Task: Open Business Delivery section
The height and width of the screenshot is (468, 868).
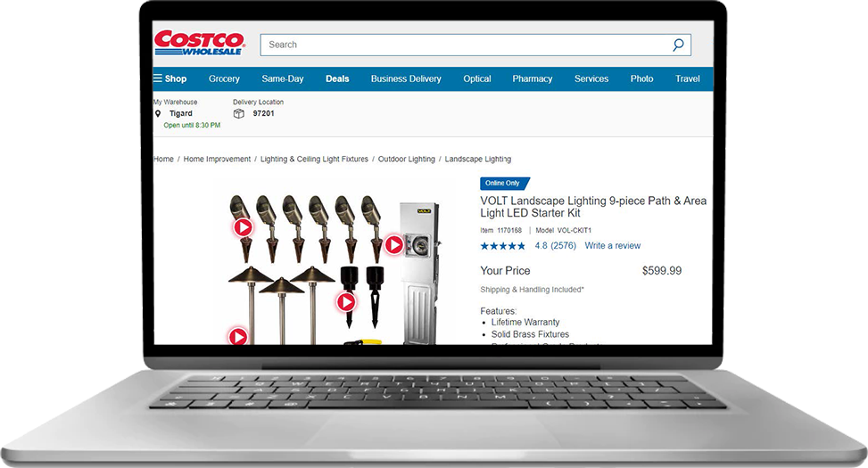Action: click(406, 78)
